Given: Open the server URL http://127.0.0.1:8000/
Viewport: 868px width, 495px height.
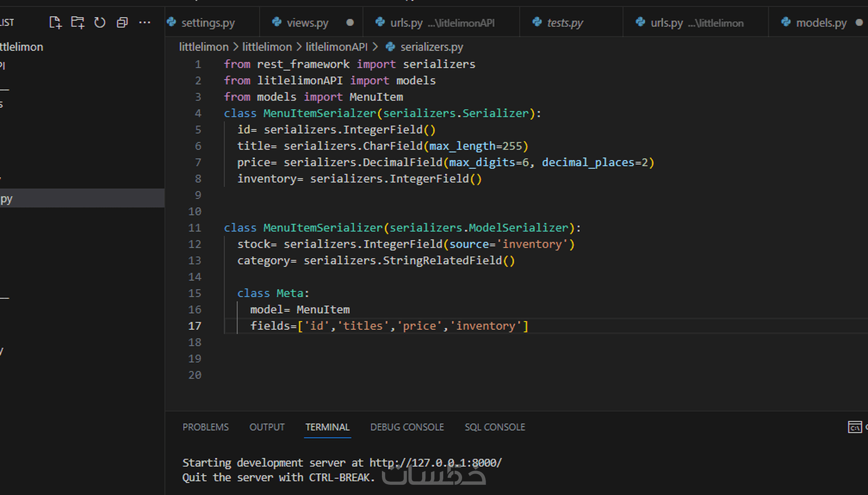Looking at the screenshot, I should (436, 463).
